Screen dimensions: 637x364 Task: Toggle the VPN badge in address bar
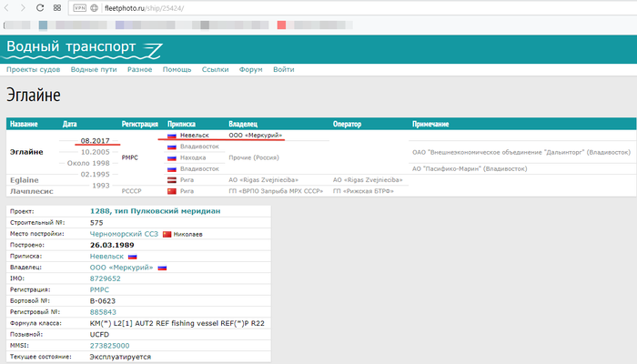79,7
